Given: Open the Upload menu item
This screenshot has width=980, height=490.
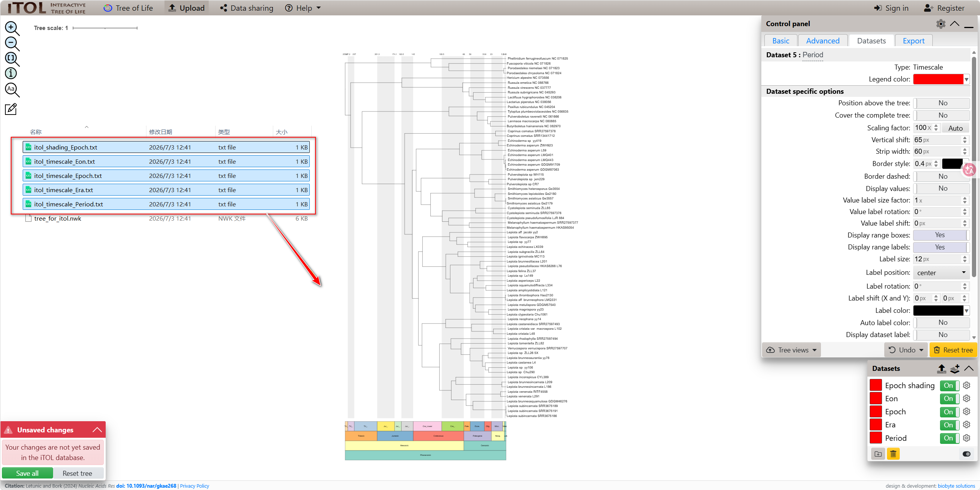Looking at the screenshot, I should coord(187,8).
